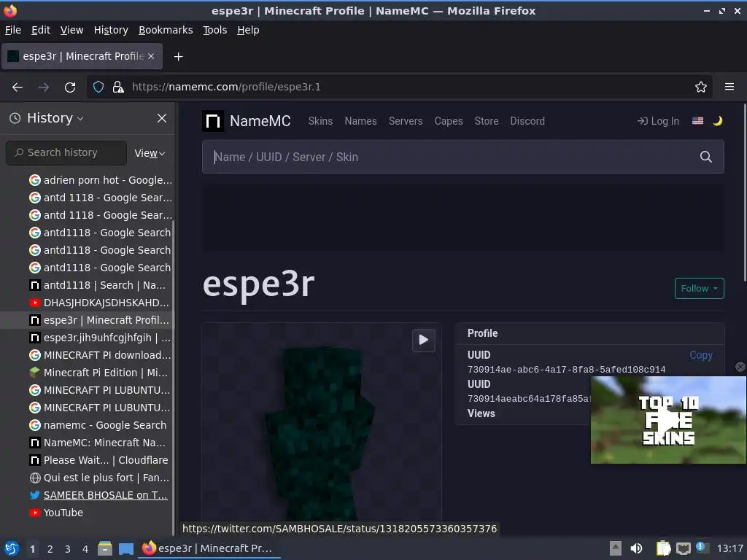The width and height of the screenshot is (747, 560).
Task: Bookmark this page with the star
Action: tap(701, 87)
